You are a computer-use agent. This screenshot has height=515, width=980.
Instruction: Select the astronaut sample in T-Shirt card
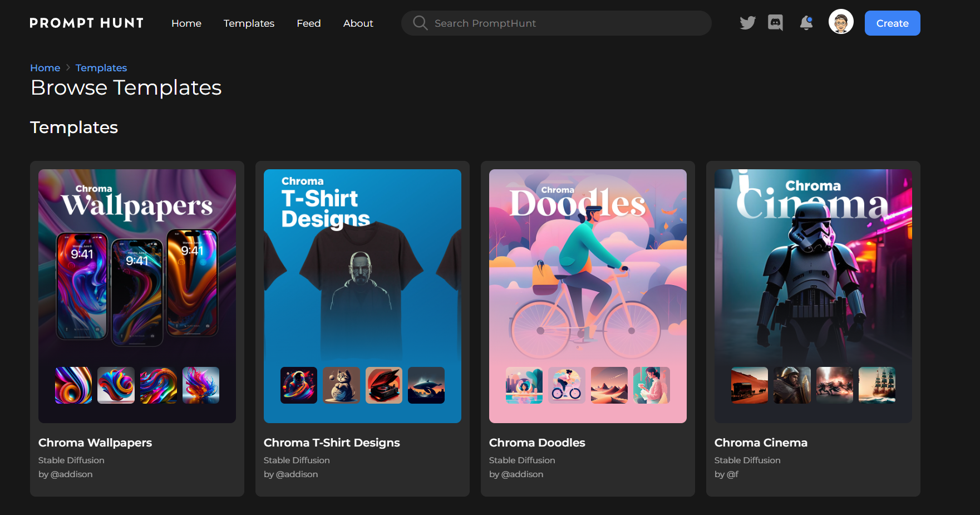tap(299, 385)
